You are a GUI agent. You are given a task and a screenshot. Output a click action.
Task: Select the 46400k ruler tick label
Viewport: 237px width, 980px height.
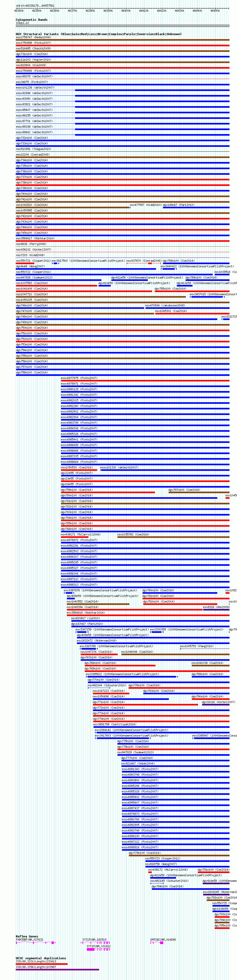(x=126, y=11)
